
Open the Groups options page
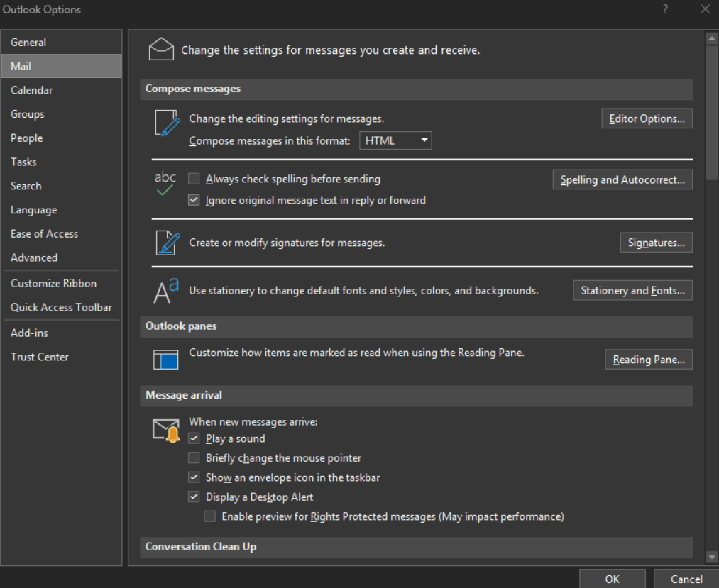tap(61, 113)
